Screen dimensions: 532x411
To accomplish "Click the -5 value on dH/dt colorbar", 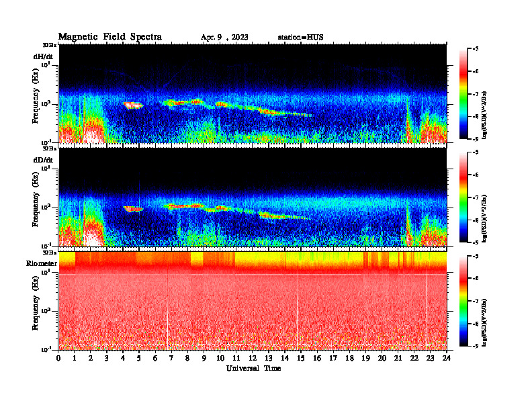I will 476,49.
